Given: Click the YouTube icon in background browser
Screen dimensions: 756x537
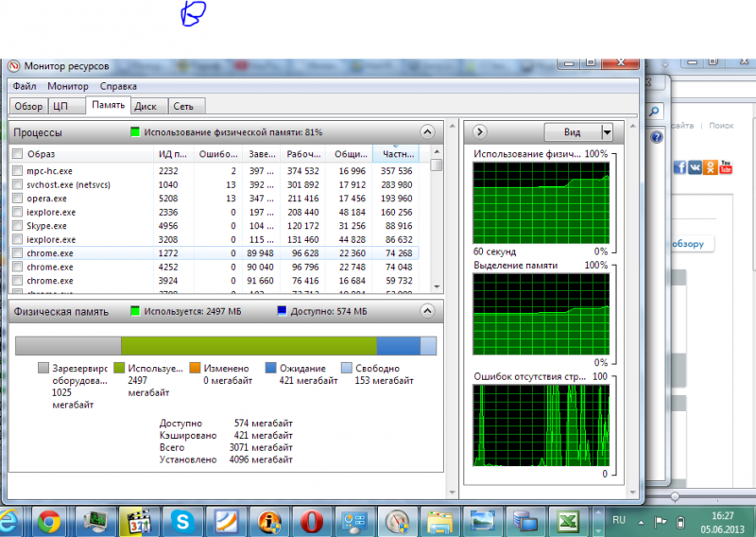Looking at the screenshot, I should (x=726, y=167).
